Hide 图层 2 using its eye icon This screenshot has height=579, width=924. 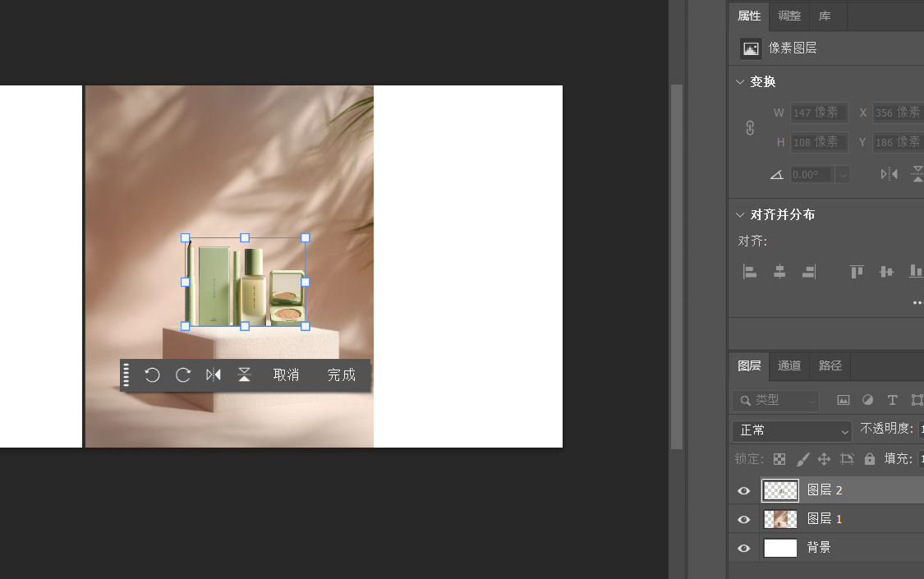pos(744,491)
